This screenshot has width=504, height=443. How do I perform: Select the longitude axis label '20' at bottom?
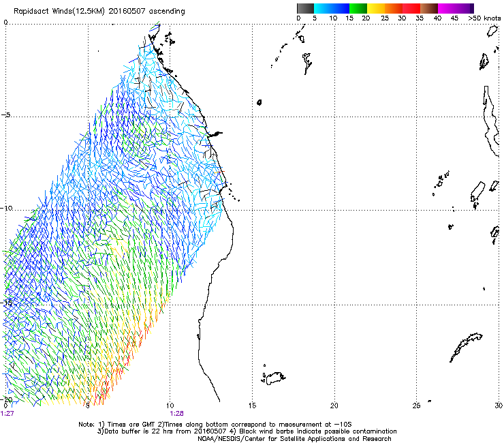point(334,406)
